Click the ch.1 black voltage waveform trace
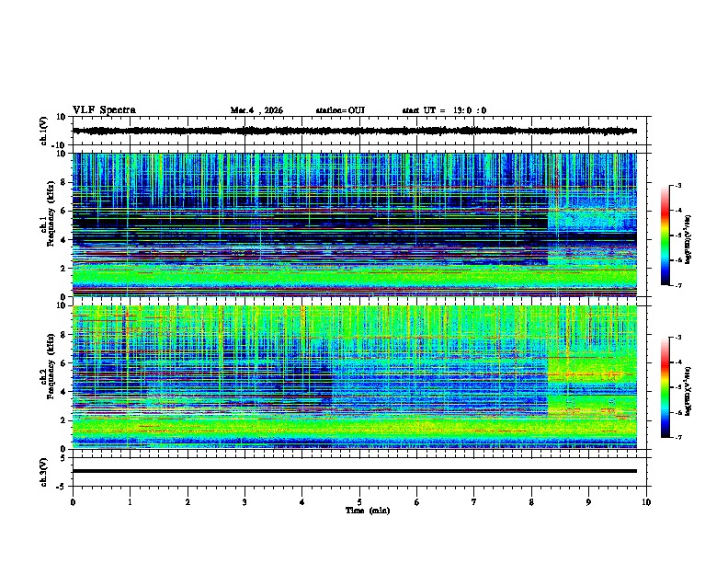This screenshot has height=563, width=728. click(355, 131)
